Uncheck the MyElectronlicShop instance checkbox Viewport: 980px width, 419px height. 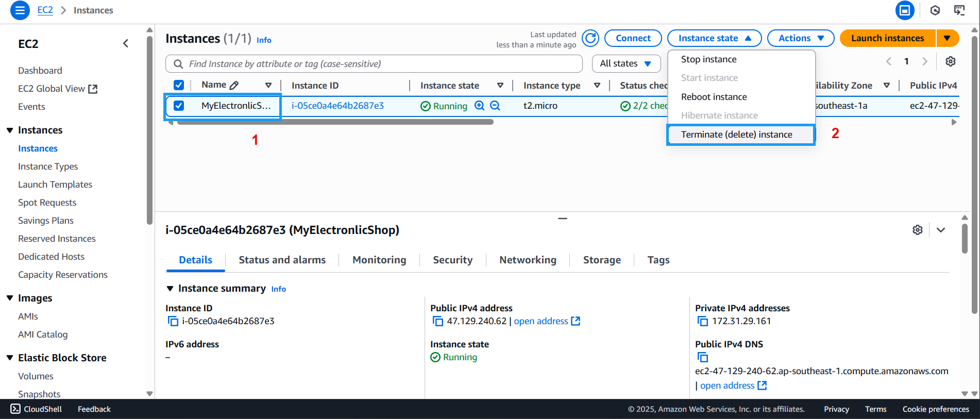(x=179, y=106)
